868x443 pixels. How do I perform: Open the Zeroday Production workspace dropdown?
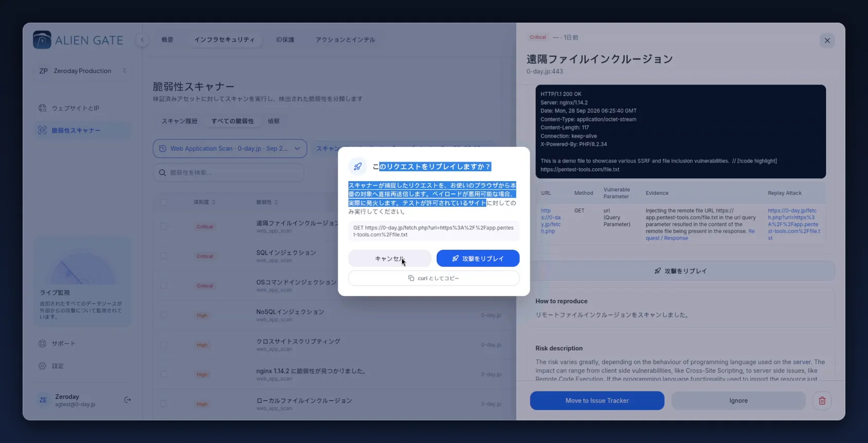[83, 71]
